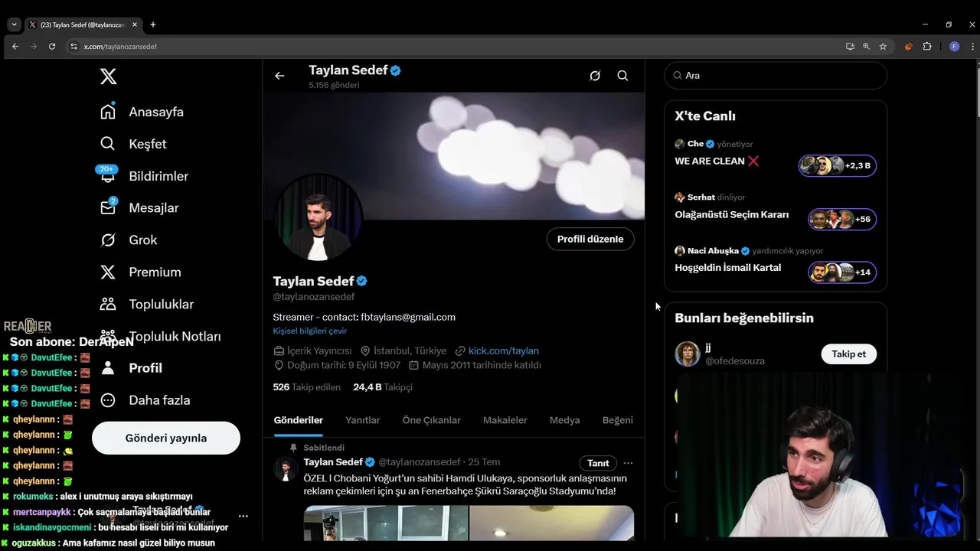Open the profile avatar picture
980x551 pixels.
[318, 217]
